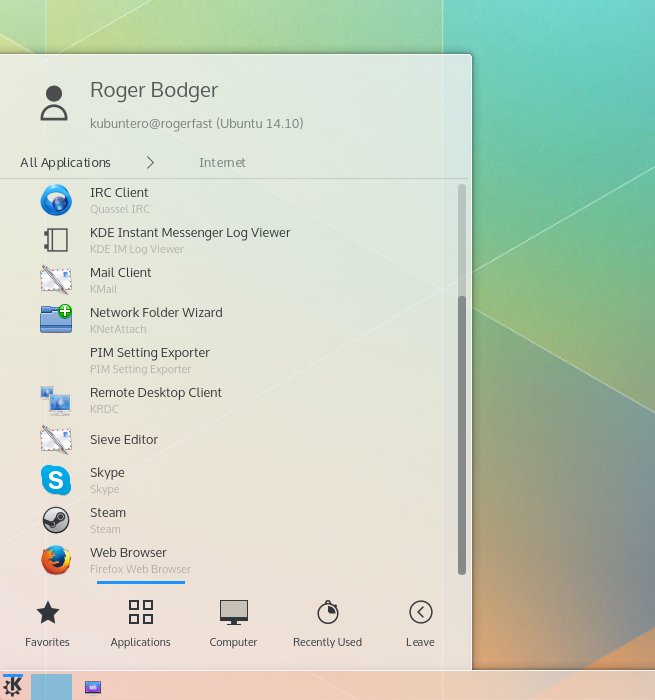Click the "Web Browser" entry title
The image size is (655, 700).
128,553
